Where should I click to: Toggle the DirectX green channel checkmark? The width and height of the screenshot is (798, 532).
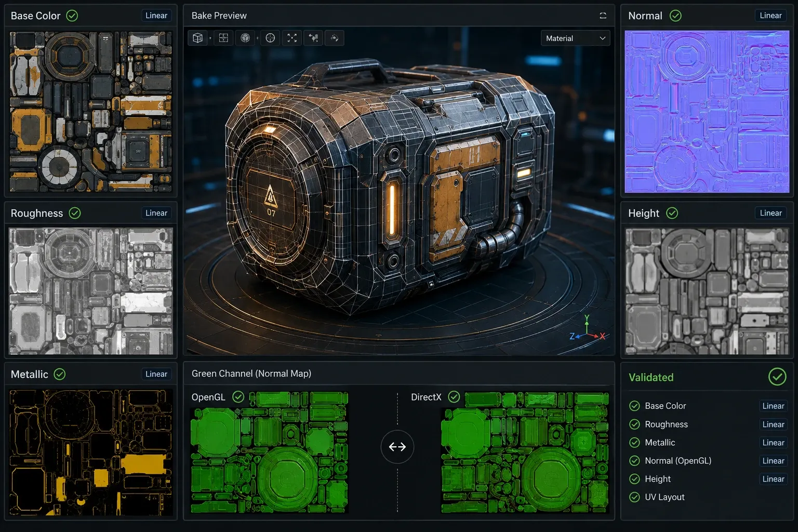[454, 397]
